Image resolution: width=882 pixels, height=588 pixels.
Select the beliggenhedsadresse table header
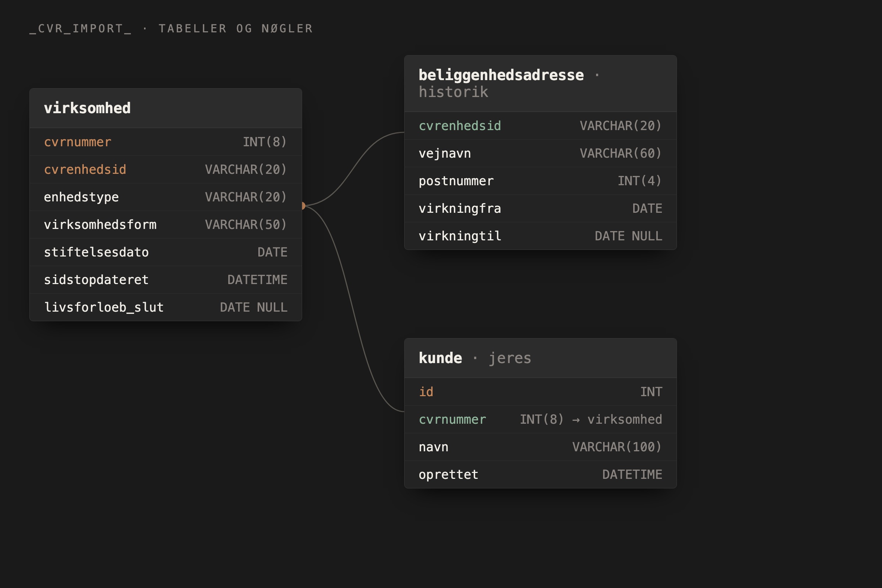click(x=540, y=84)
